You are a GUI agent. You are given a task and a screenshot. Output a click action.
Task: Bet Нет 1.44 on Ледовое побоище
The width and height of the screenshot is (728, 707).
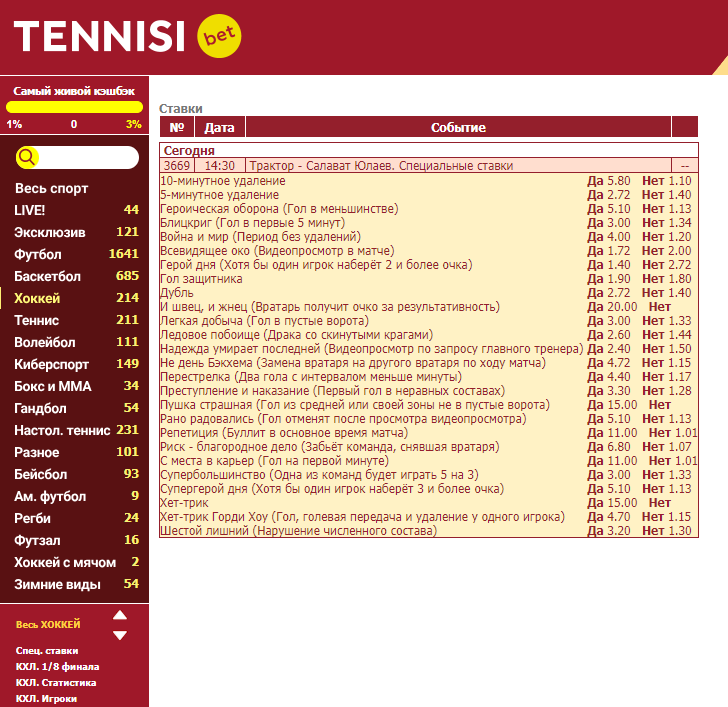667,335
